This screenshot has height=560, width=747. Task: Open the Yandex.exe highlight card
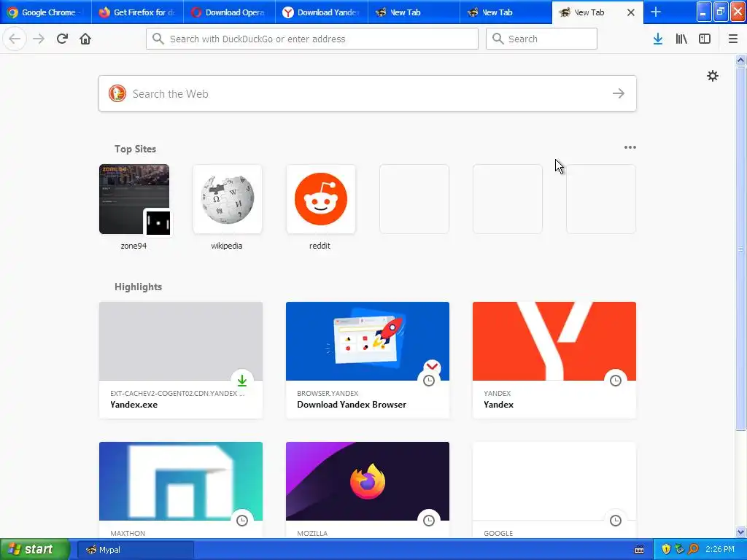181,360
